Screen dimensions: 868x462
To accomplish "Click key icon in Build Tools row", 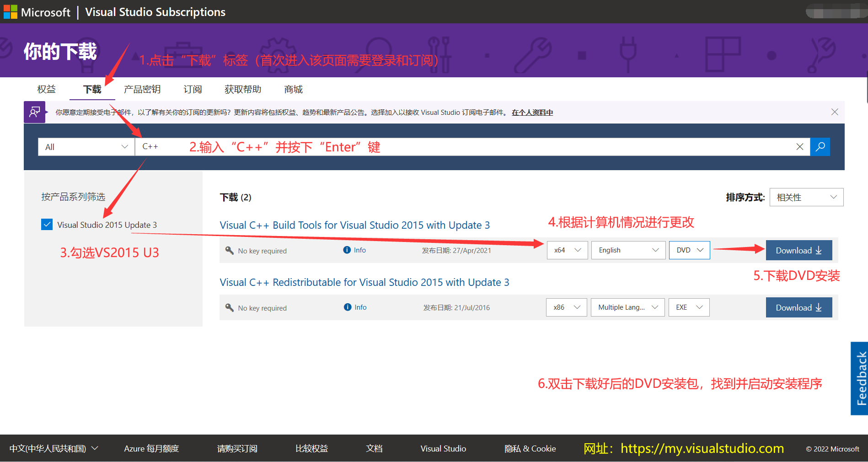I will tap(230, 250).
